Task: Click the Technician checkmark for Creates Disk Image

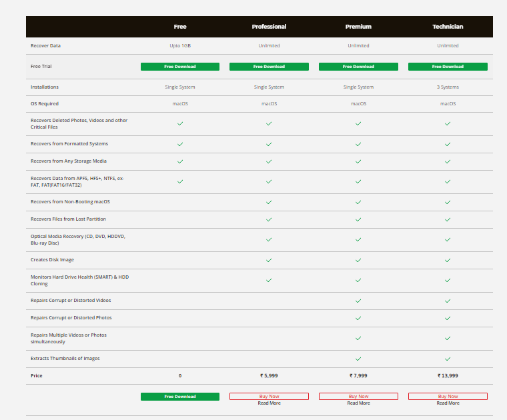Action: (x=448, y=261)
